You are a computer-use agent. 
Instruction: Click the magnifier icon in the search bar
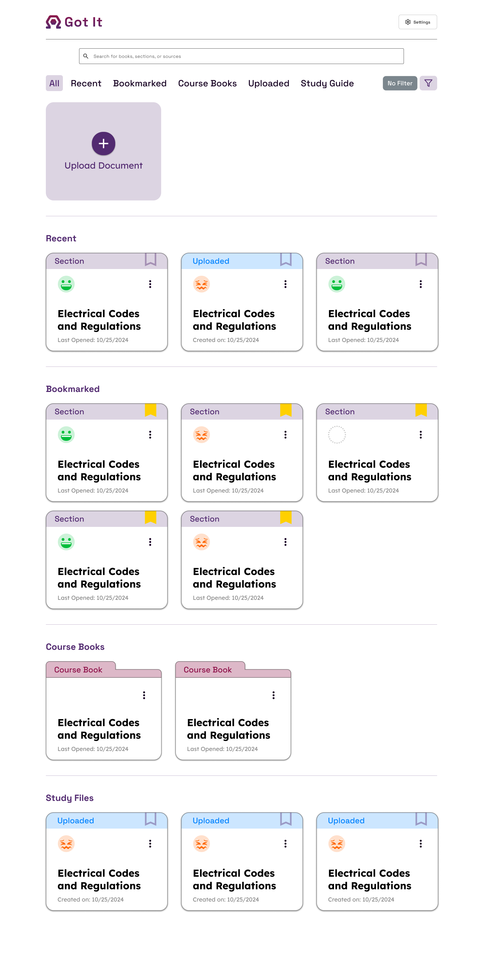pos(86,56)
